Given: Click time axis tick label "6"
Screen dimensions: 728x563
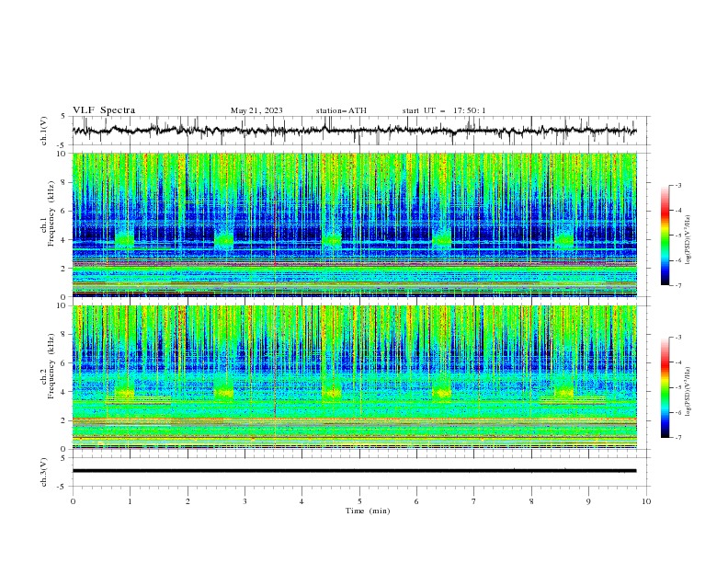Looking at the screenshot, I should 416,501.
